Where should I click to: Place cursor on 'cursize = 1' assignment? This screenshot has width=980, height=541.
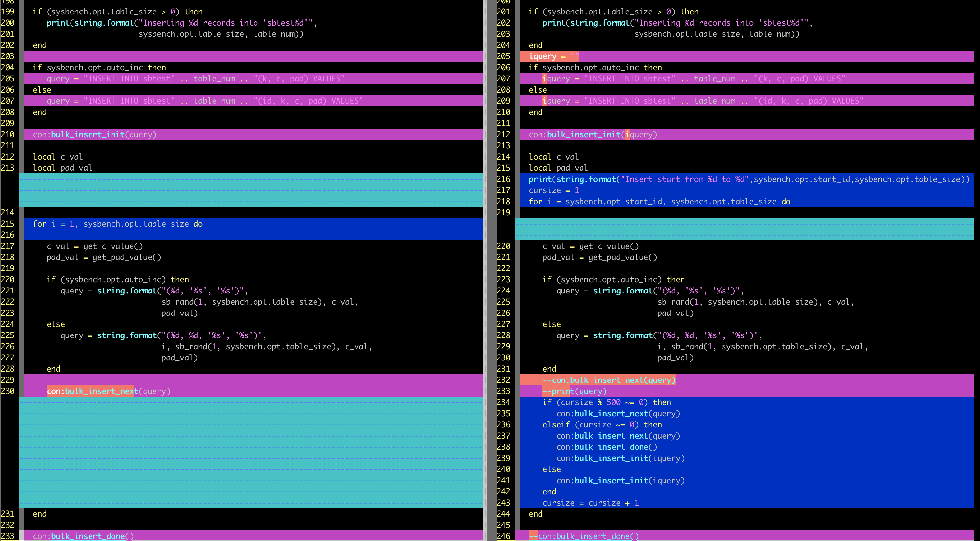pos(554,190)
